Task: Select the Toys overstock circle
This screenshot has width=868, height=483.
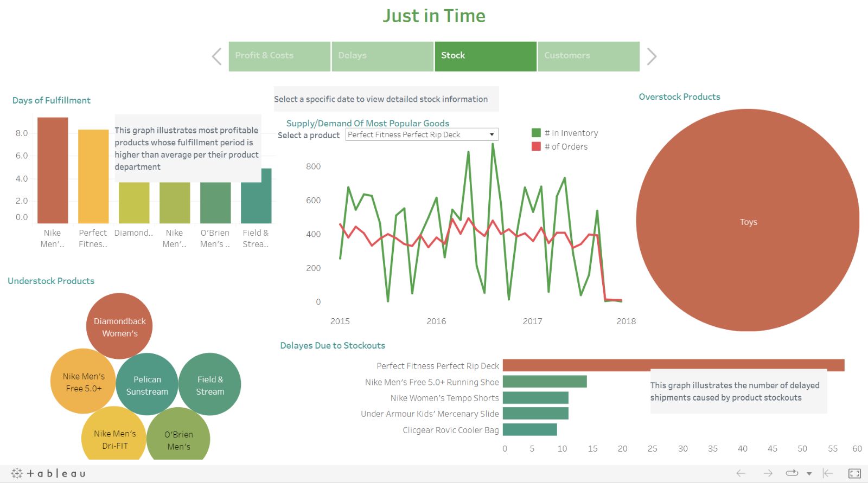Action: tap(748, 220)
